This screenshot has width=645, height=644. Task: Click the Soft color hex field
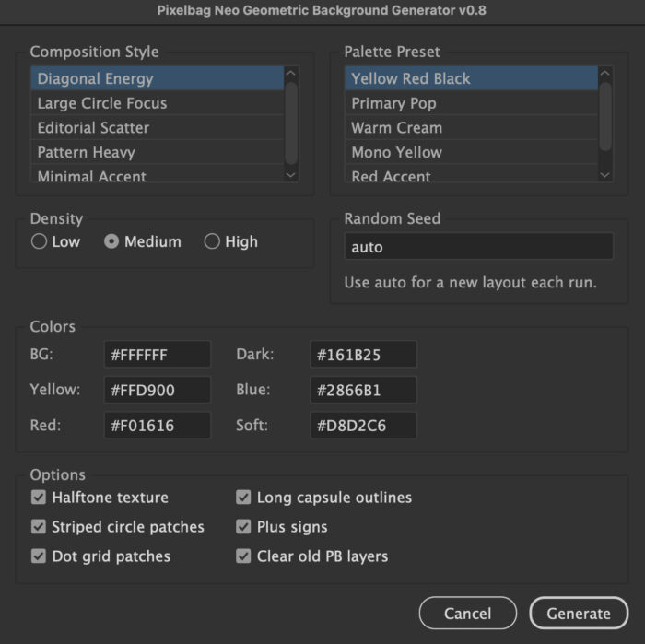[363, 425]
